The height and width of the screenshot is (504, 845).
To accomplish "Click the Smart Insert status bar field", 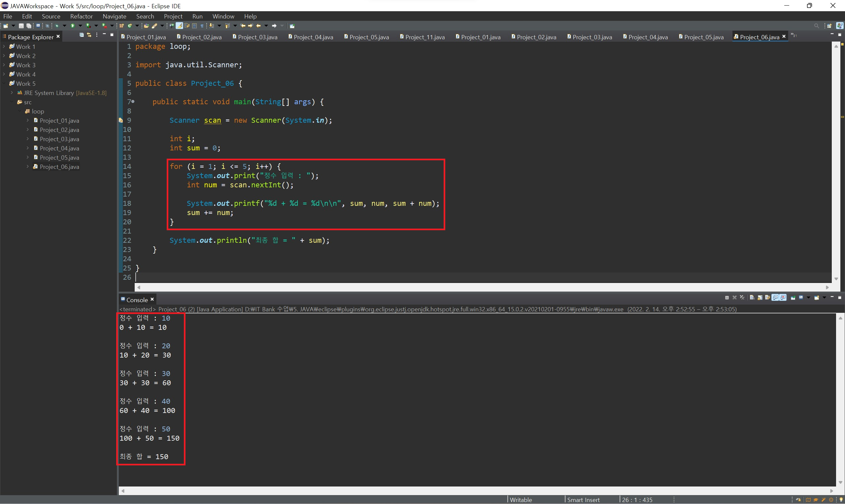I will pyautogui.click(x=583, y=500).
